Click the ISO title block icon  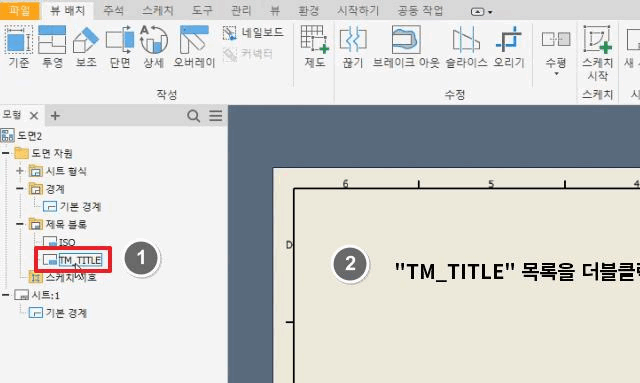(50, 242)
